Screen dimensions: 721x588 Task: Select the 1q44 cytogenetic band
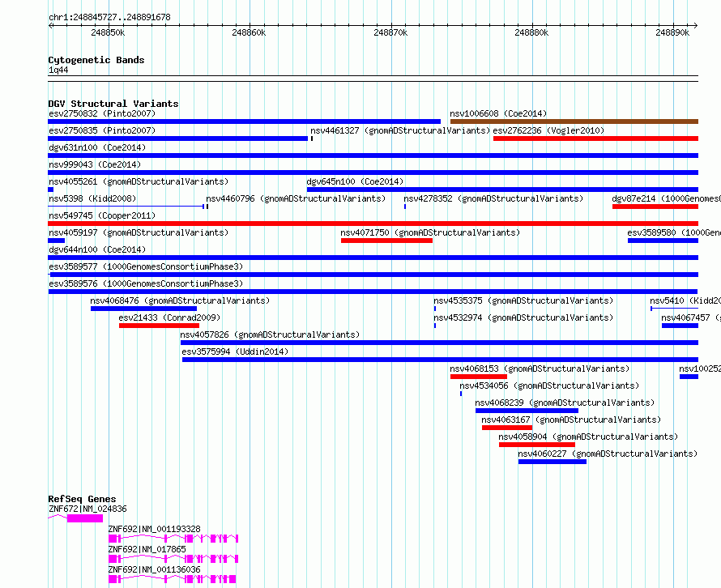point(373,79)
